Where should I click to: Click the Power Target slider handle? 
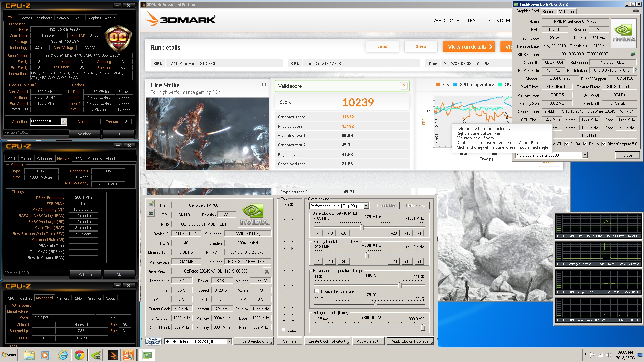click(400, 285)
